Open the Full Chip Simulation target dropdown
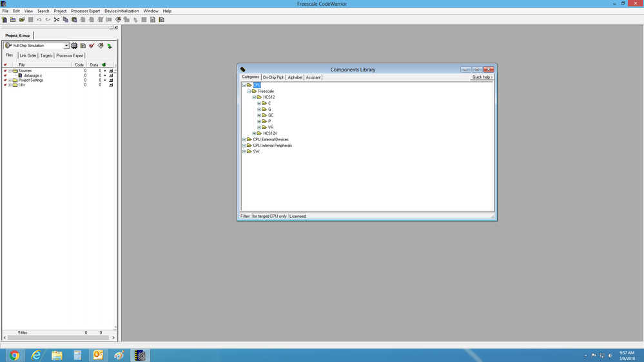644x362 pixels. tap(66, 46)
